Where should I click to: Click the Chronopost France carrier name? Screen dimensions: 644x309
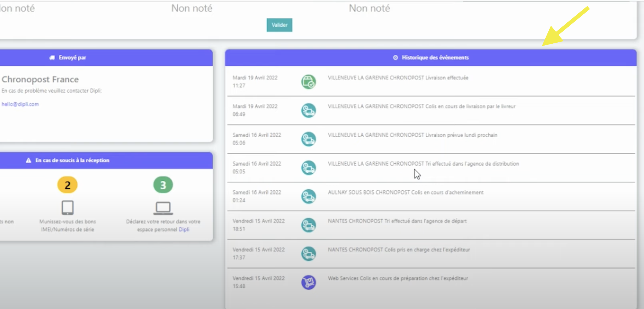(40, 79)
